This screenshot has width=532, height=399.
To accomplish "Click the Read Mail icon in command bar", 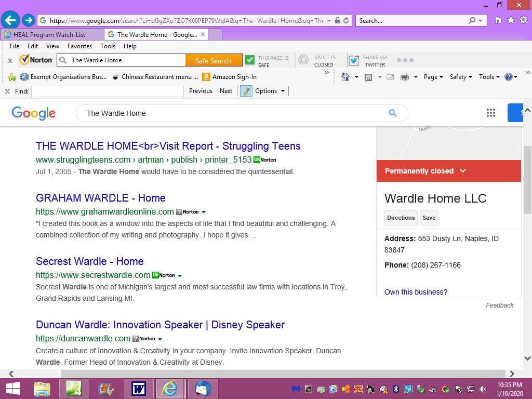I will pos(390,77).
